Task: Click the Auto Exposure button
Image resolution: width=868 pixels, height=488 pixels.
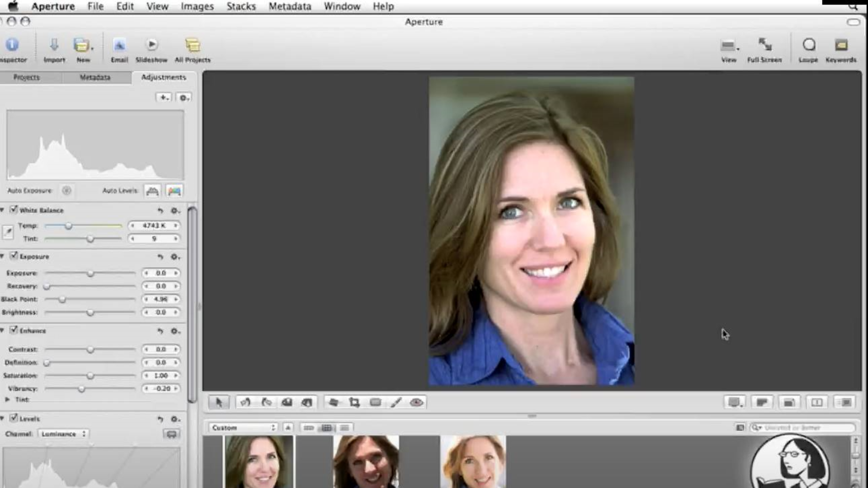Action: 66,191
